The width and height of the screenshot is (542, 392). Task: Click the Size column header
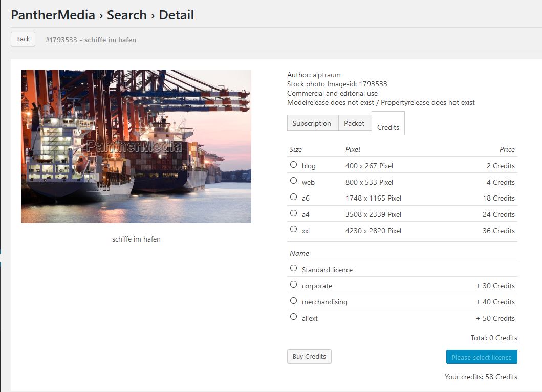(296, 149)
